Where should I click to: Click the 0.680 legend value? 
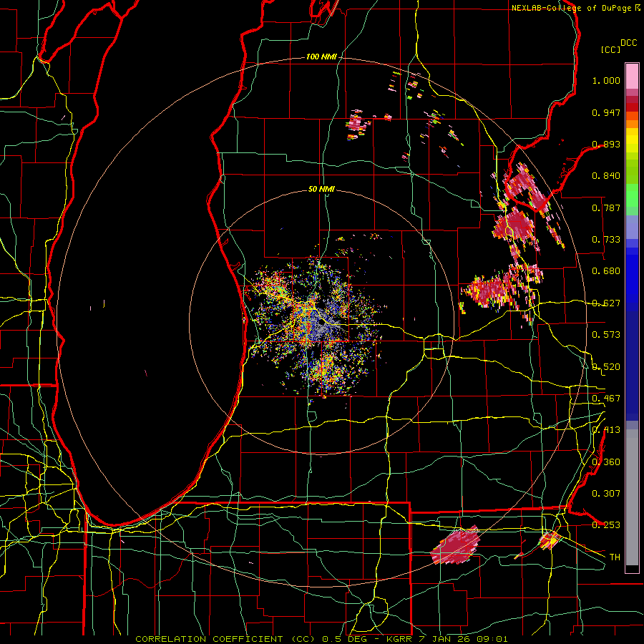[606, 271]
